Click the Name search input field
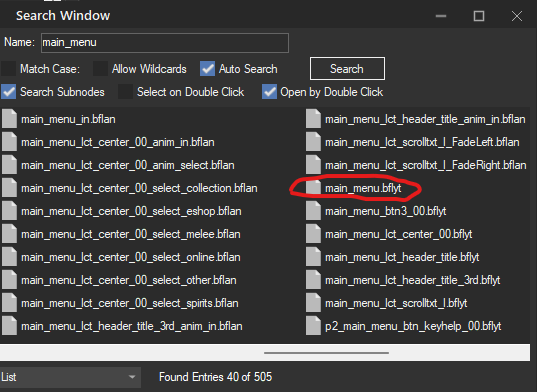Screen dimensions: 537x392 pos(165,43)
